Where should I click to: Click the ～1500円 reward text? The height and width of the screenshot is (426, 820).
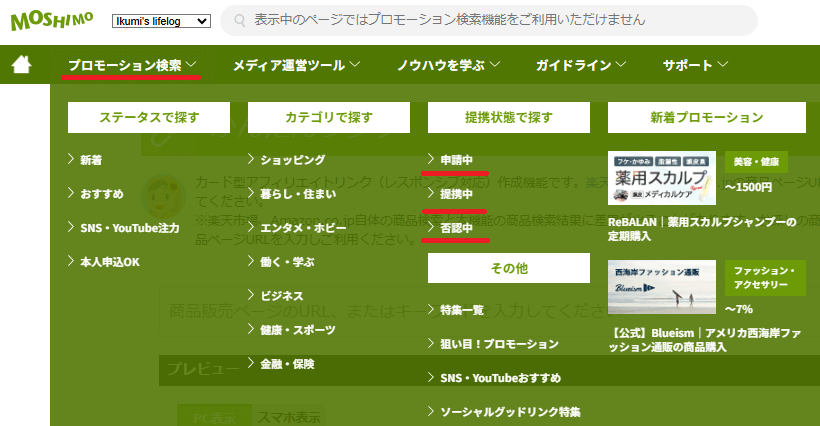pos(748,187)
